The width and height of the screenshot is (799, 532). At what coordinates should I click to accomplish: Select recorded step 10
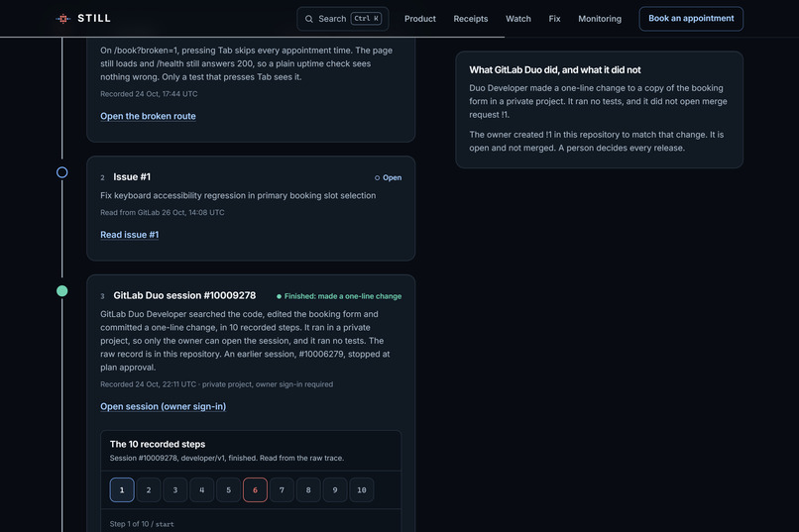click(362, 489)
